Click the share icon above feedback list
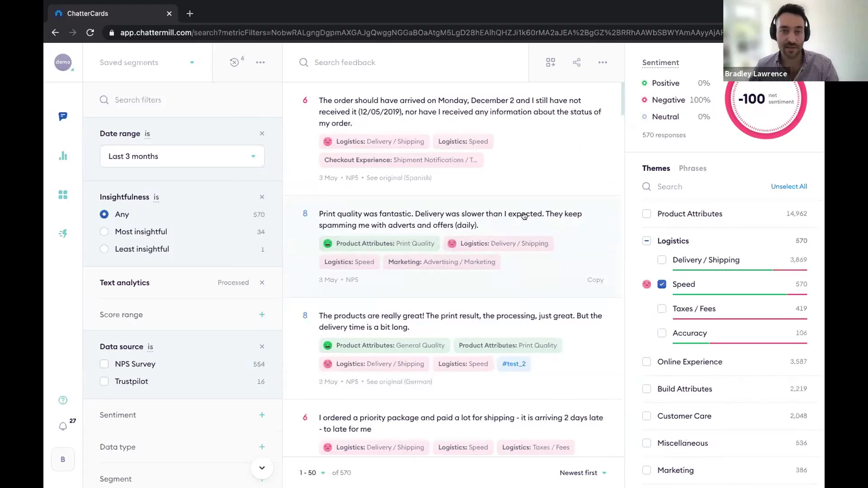The width and height of the screenshot is (868, 488). pos(576,62)
